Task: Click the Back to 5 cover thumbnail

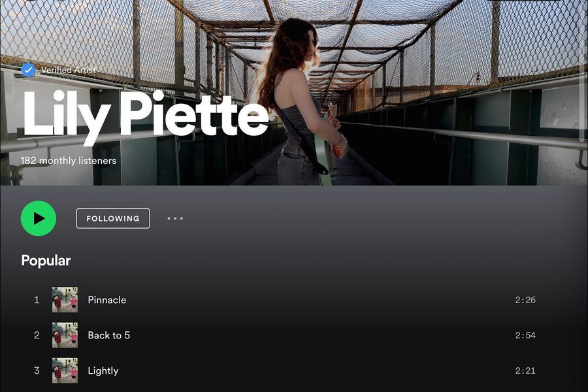Action: [65, 335]
